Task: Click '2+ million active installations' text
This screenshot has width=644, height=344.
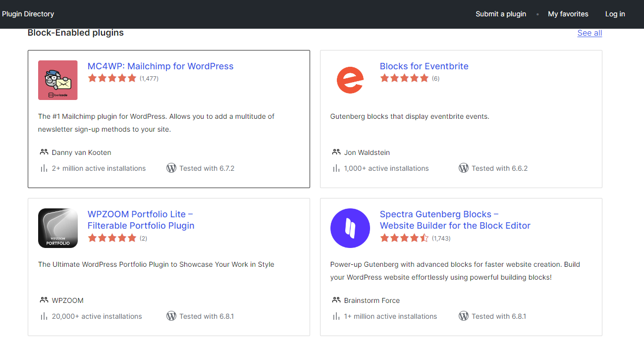Action: click(99, 168)
